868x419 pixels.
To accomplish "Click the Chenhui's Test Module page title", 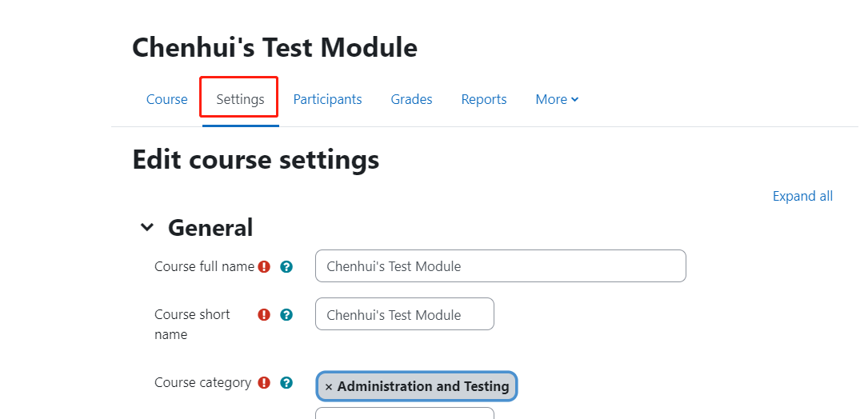I will [274, 48].
